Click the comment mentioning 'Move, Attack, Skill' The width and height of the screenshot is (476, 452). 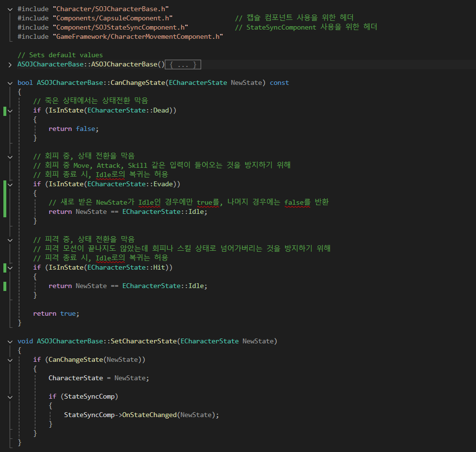(162, 165)
